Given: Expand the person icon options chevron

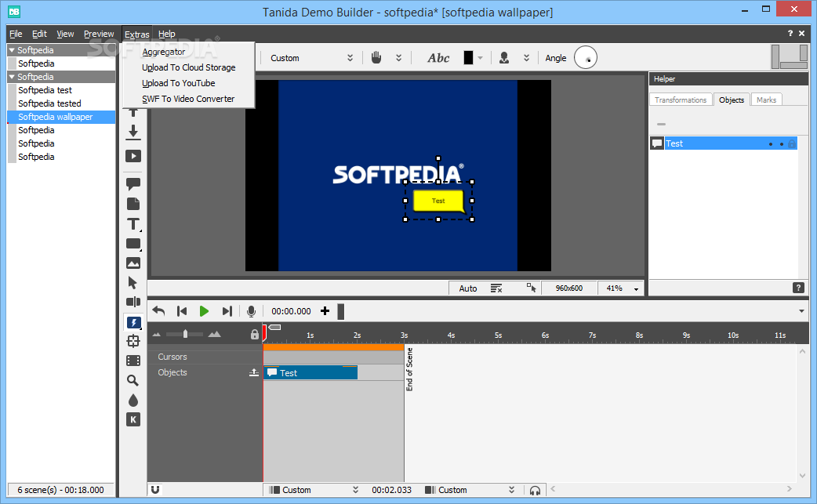Looking at the screenshot, I should pyautogui.click(x=527, y=58).
